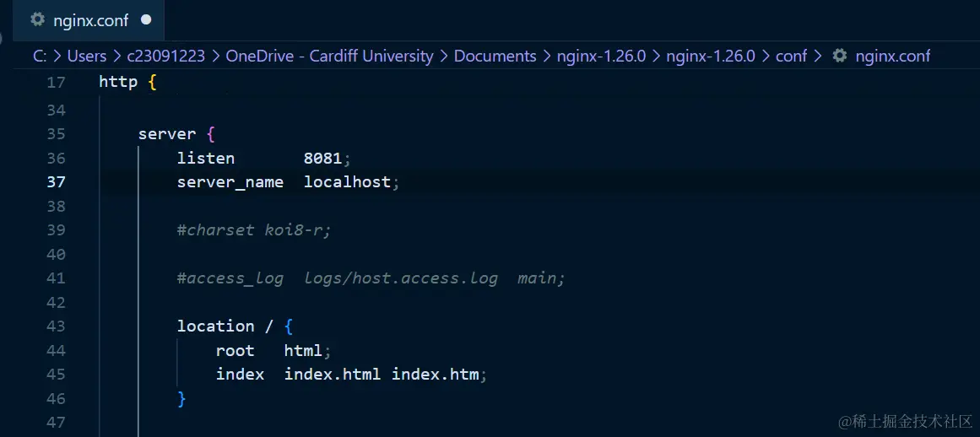This screenshot has height=437, width=980.
Task: Switch to the nginx.conf editor tab
Action: click(x=89, y=20)
